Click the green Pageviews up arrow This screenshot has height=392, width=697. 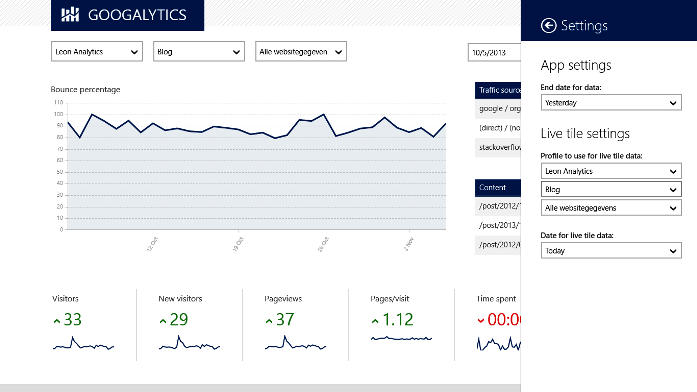[x=269, y=321]
